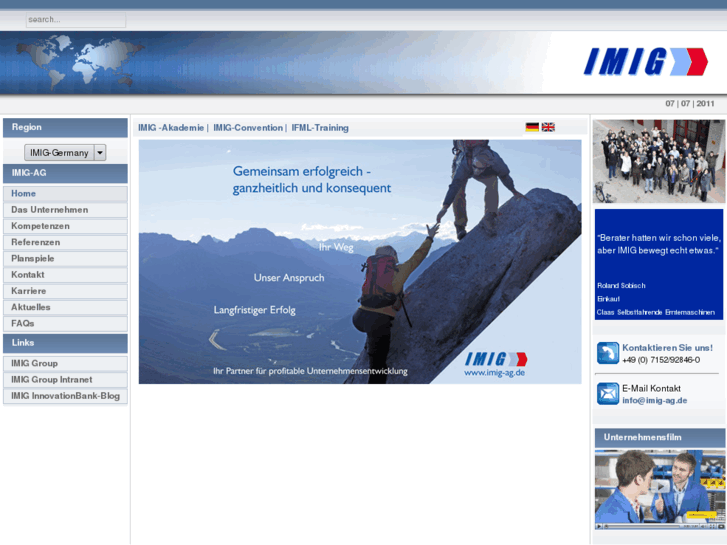This screenshot has width=727, height=545.
Task: Click the blue Roland Sobisch testimonial box
Action: click(x=659, y=264)
